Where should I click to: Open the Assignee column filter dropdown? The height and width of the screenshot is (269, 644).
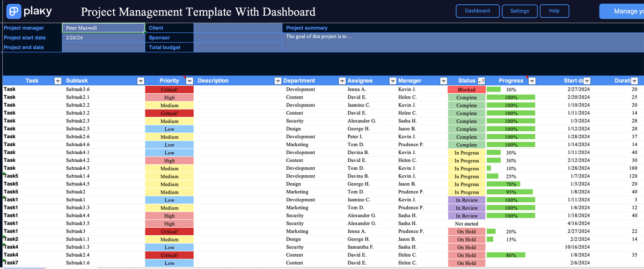392,81
